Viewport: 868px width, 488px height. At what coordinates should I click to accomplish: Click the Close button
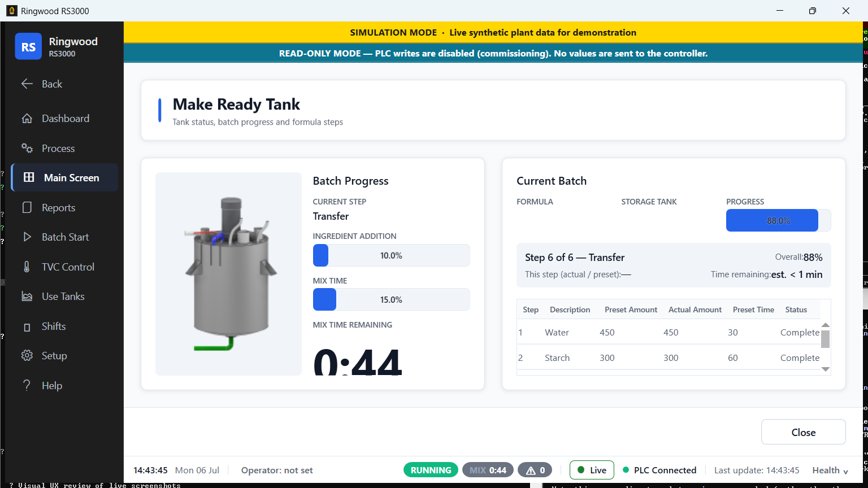point(803,432)
